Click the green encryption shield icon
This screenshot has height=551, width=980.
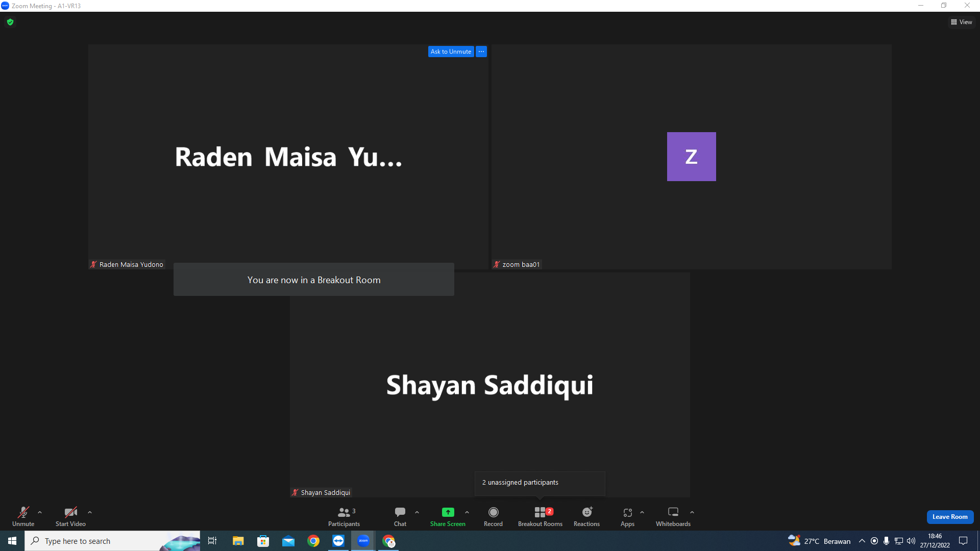(10, 22)
